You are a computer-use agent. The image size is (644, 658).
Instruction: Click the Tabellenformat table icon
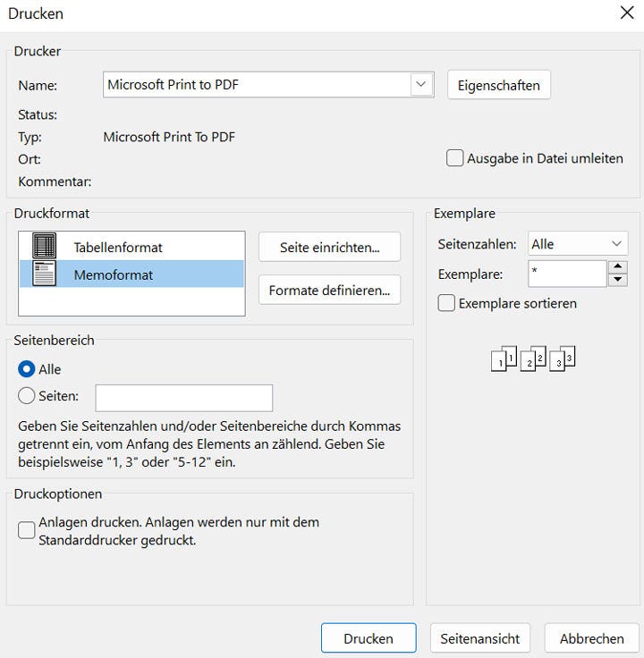tap(44, 247)
